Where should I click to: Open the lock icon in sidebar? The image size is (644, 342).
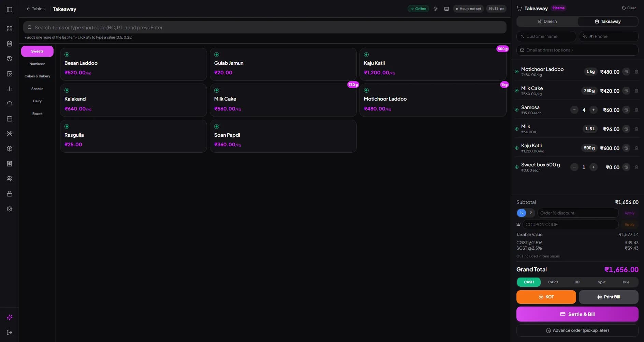pos(10,194)
